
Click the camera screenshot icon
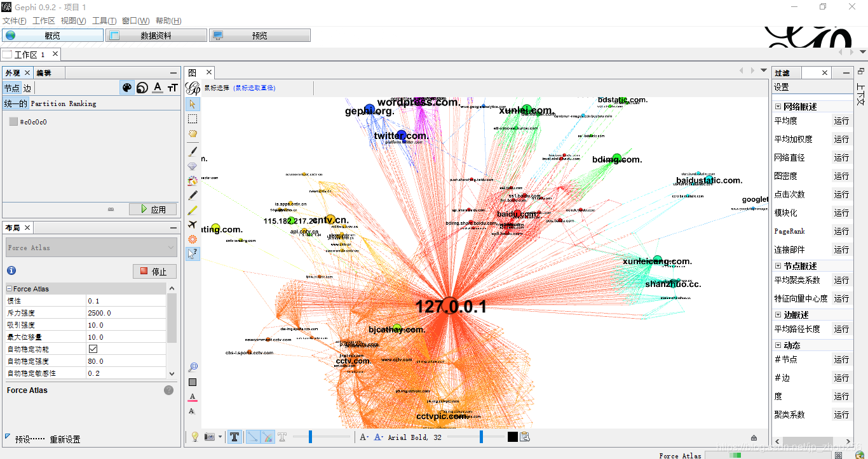[x=209, y=437]
